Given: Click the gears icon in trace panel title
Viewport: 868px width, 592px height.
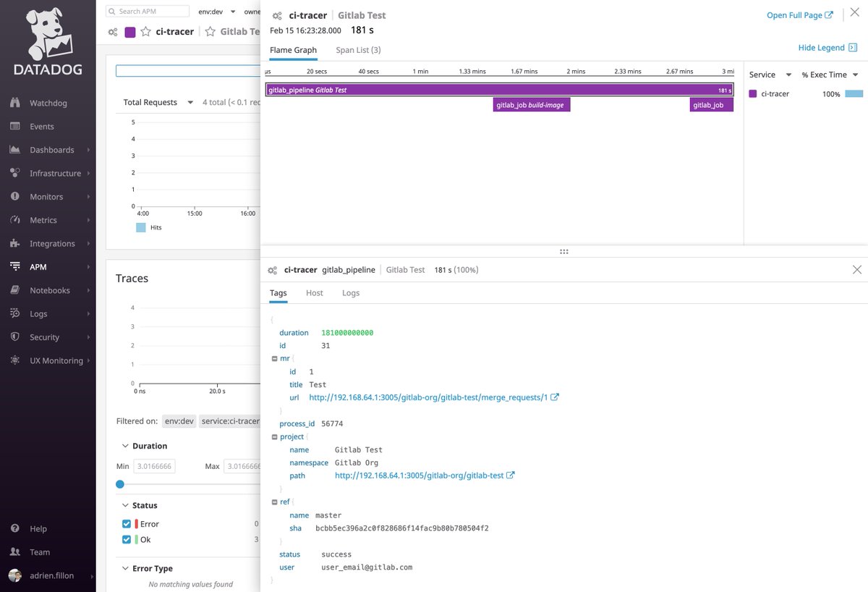Looking at the screenshot, I should [x=277, y=15].
